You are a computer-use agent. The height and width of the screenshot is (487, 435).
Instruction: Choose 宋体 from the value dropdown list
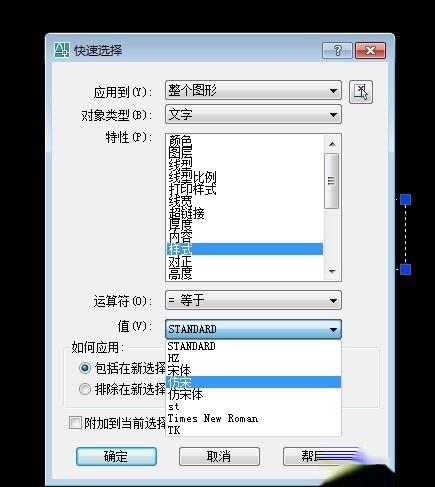(253, 370)
